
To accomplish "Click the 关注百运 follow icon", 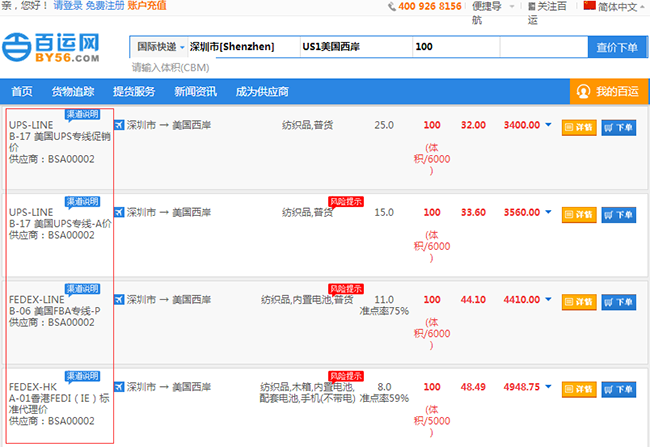I will pyautogui.click(x=528, y=6).
